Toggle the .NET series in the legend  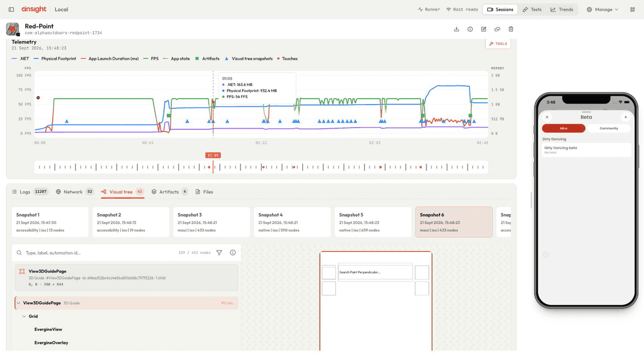coord(20,58)
